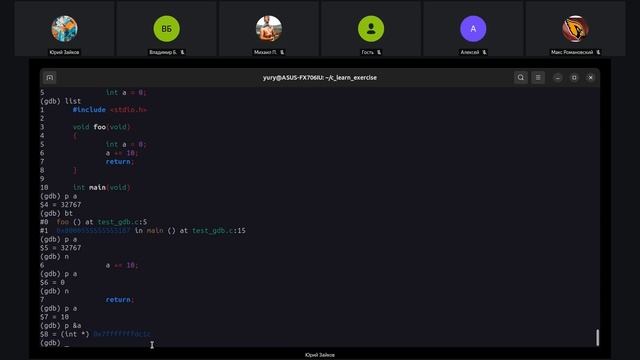The height and width of the screenshot is (360, 640).
Task: Click the muted mic icon next to Гость
Action: pyautogui.click(x=379, y=52)
